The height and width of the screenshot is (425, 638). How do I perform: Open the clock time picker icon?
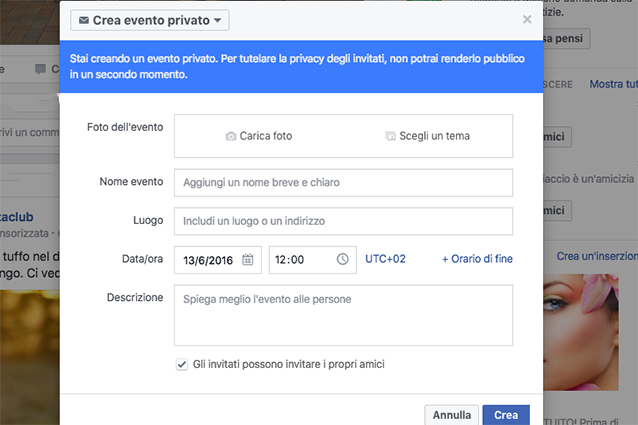[x=343, y=259]
